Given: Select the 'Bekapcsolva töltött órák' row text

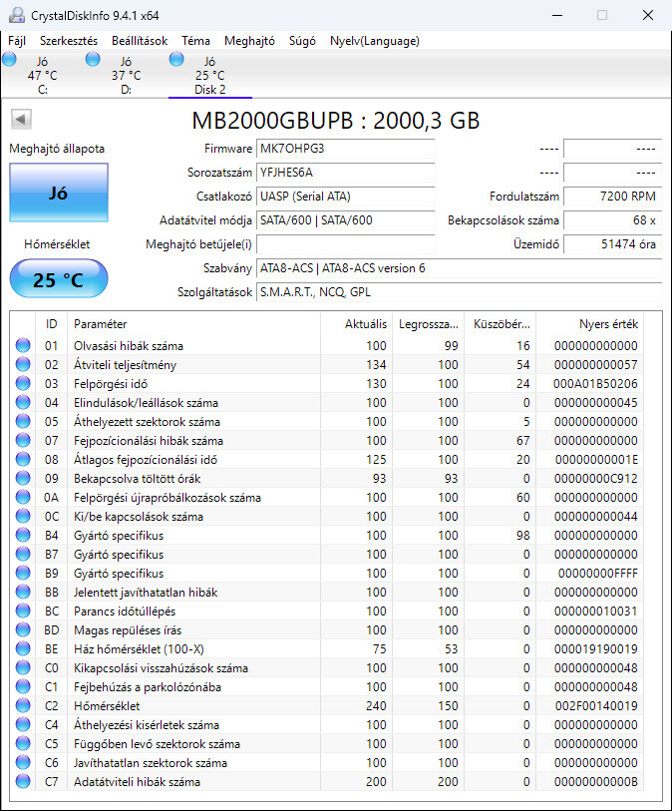Looking at the screenshot, I should pos(137,479).
